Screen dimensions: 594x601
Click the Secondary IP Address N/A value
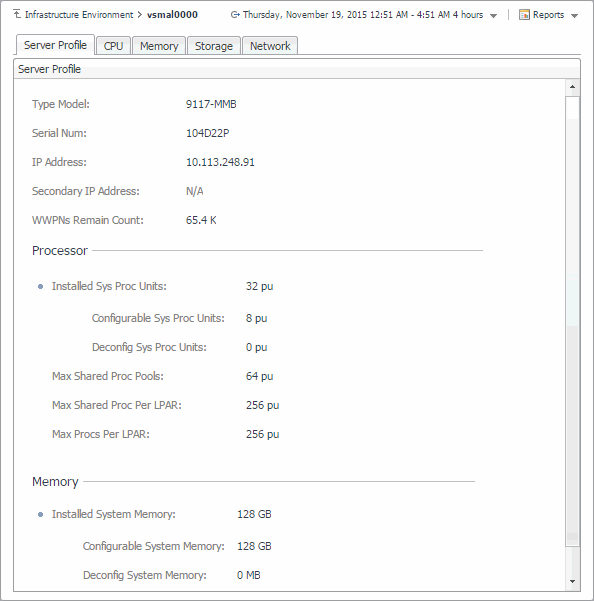coord(195,191)
